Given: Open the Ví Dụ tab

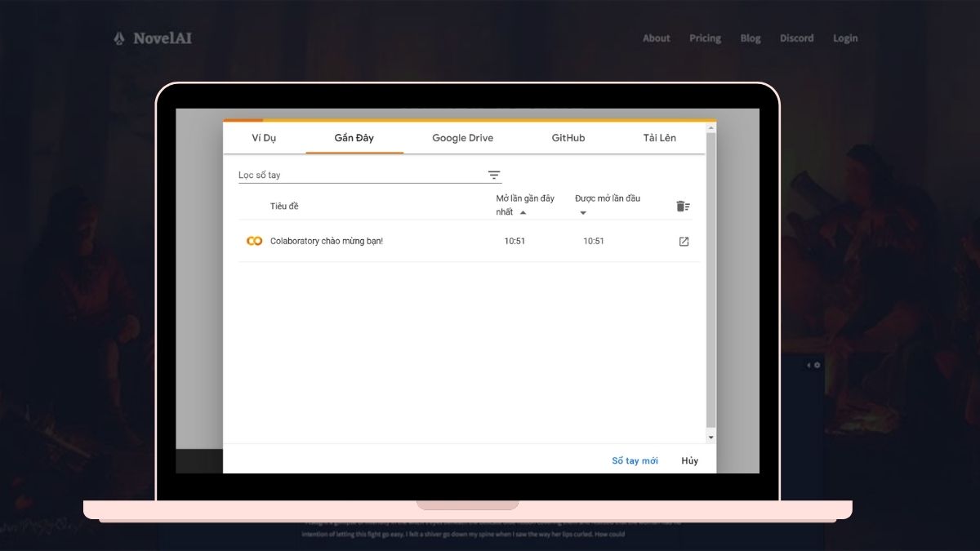Looking at the screenshot, I should click(264, 138).
